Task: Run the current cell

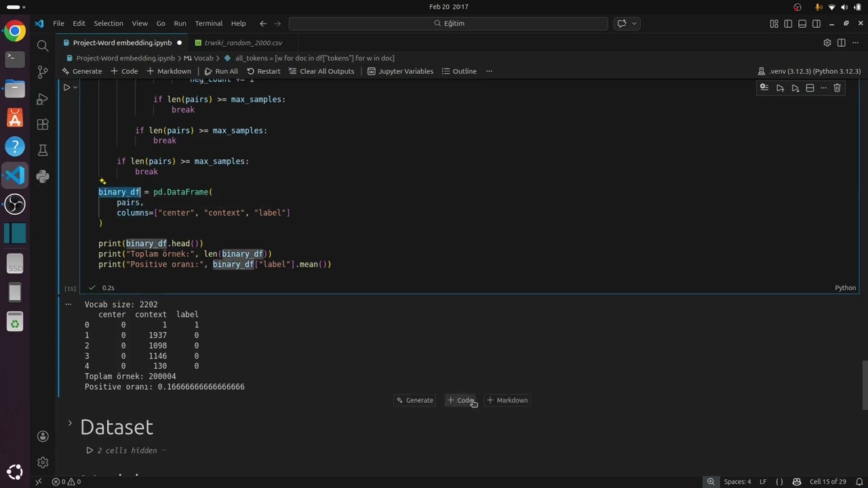Action: 66,87
